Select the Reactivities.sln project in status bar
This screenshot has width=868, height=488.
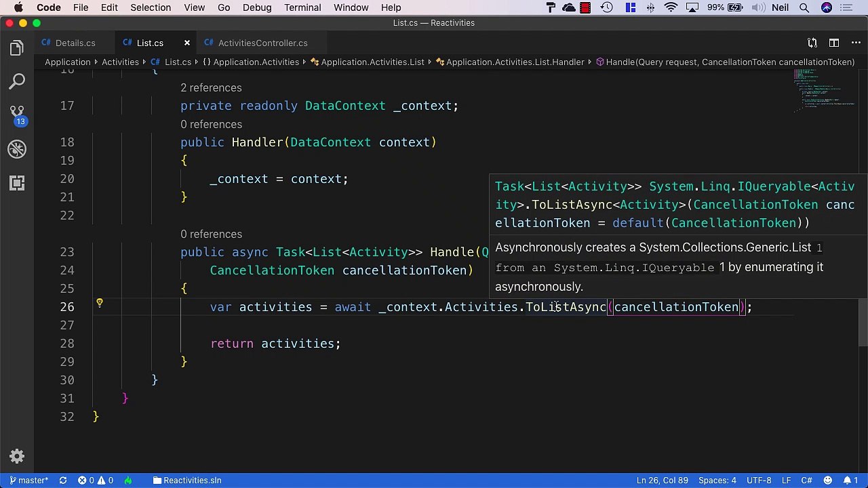coord(187,481)
